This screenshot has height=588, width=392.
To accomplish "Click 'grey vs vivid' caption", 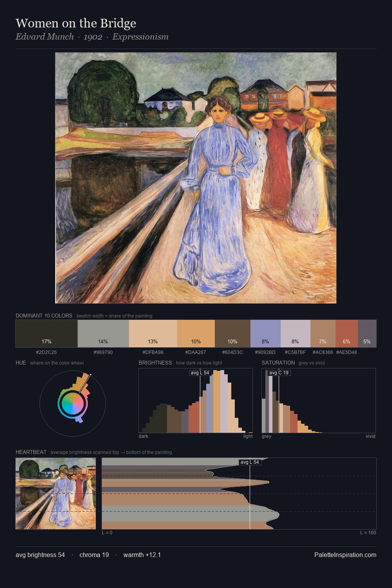I will pos(312,363).
